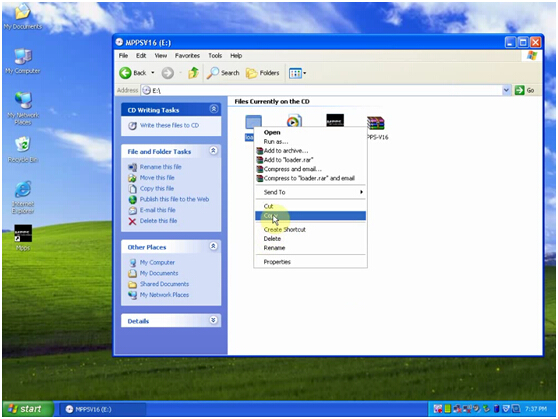Click the Go button

pos(525,90)
